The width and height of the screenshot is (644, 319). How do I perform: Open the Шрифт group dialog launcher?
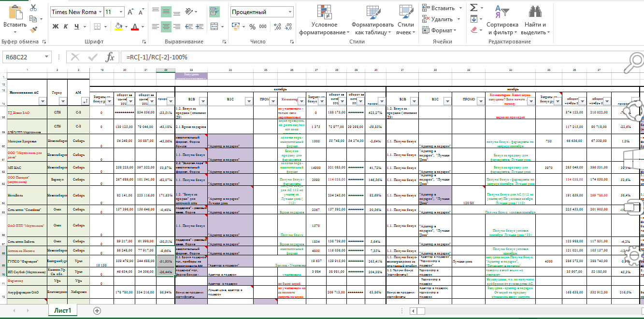145,42
